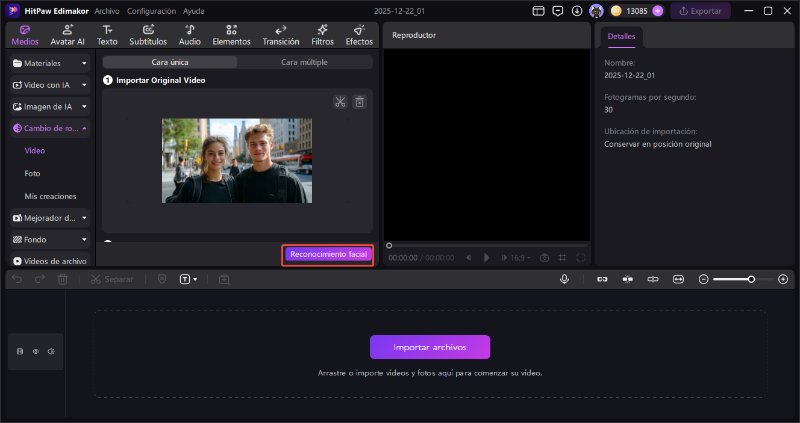Open the Configuración menu

tap(152, 11)
